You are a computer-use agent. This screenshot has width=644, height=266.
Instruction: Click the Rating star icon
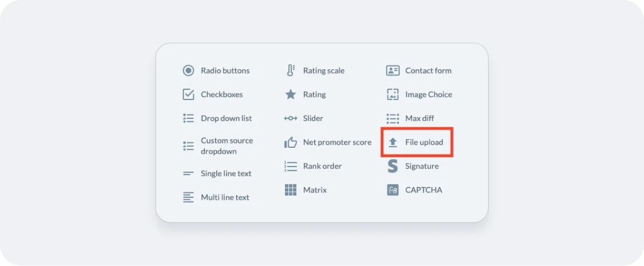290,95
